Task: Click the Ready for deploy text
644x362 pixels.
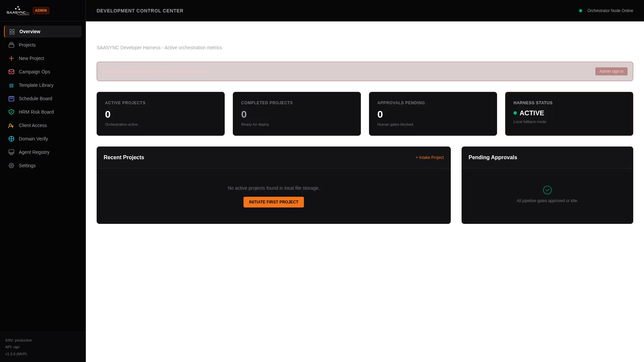Action: tap(255, 124)
